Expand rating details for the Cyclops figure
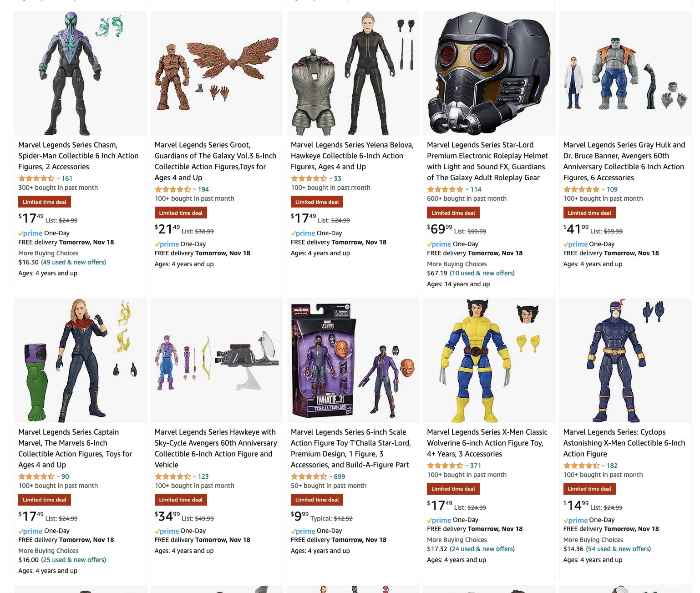 click(x=603, y=466)
